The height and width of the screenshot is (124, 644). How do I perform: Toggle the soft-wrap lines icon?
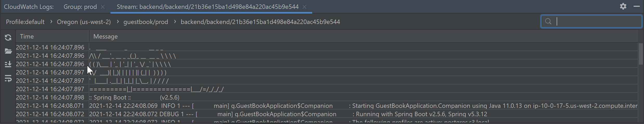[8, 78]
